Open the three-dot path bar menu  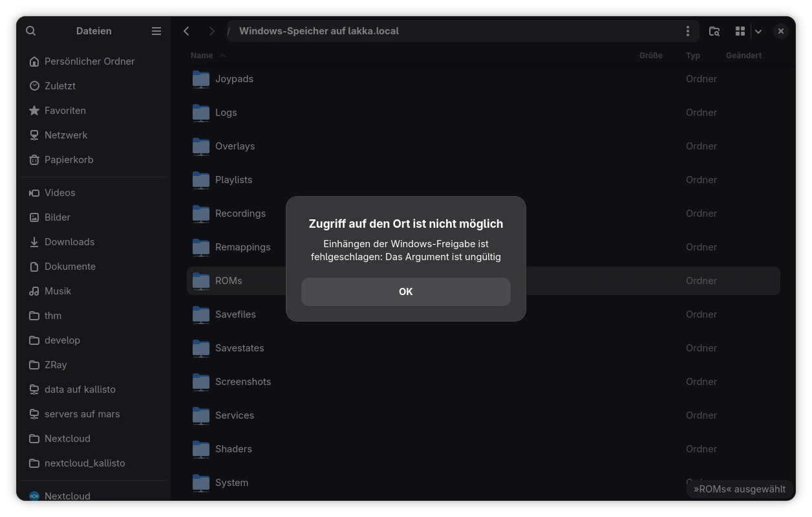688,31
